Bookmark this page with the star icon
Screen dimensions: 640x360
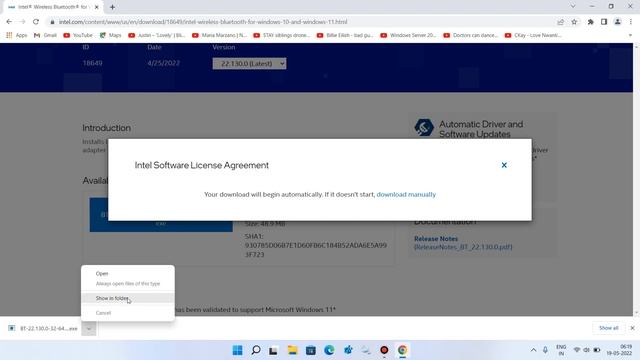click(574, 22)
